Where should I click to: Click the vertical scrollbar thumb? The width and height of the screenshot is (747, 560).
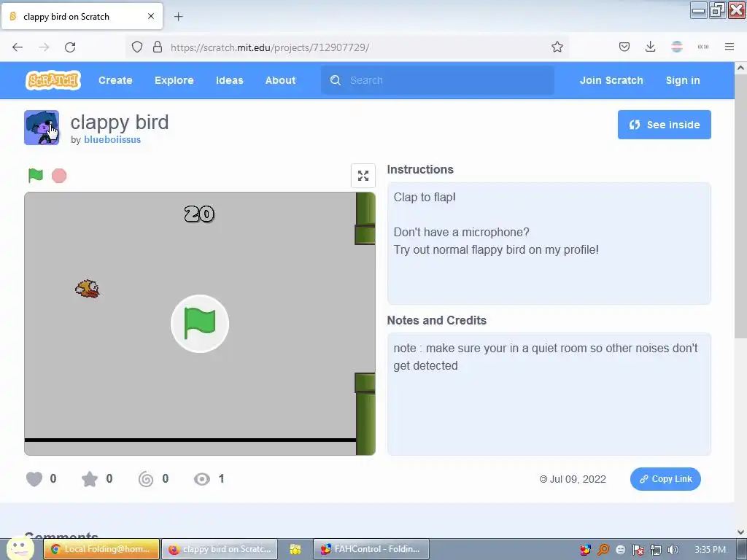(740, 205)
